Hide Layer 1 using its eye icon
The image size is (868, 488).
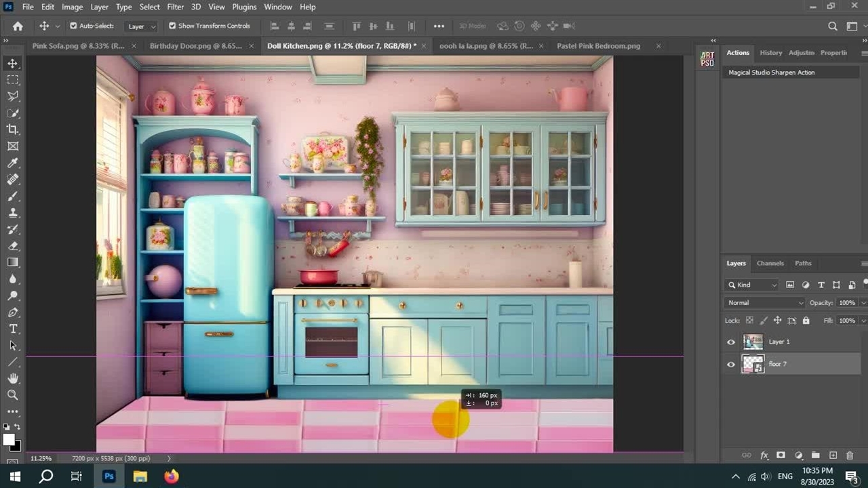(731, 342)
